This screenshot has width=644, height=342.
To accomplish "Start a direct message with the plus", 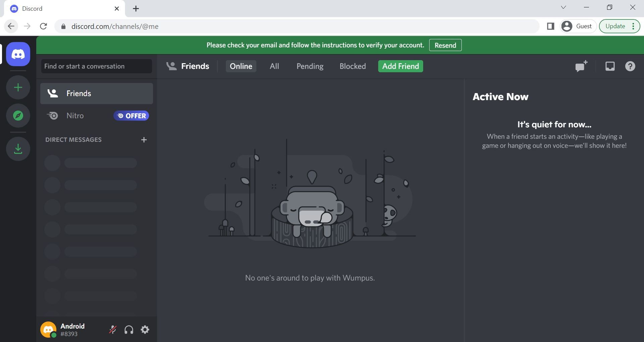I will click(144, 140).
